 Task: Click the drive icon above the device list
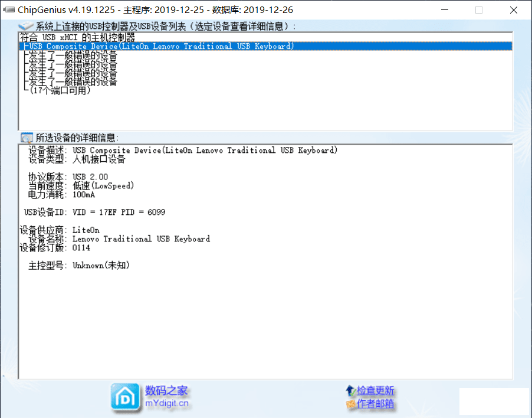(26, 26)
